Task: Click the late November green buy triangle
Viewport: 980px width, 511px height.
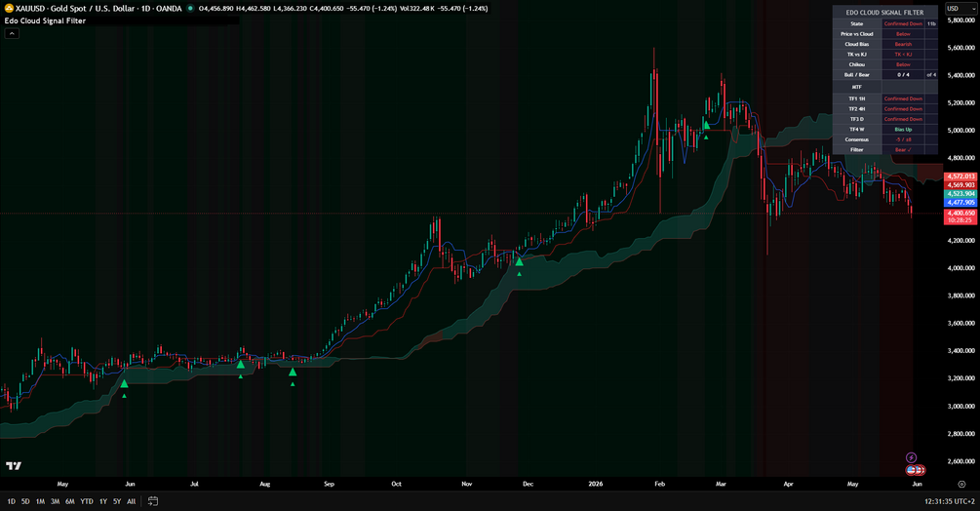Action: coord(520,261)
